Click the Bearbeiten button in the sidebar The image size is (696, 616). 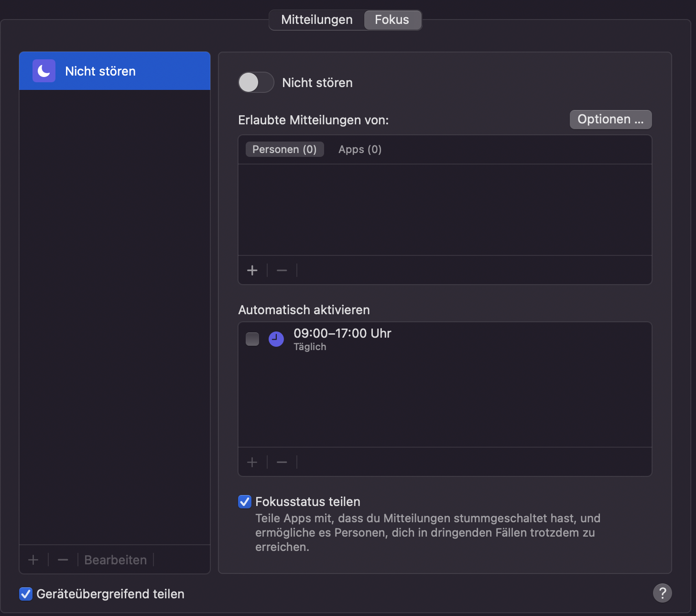[116, 560]
